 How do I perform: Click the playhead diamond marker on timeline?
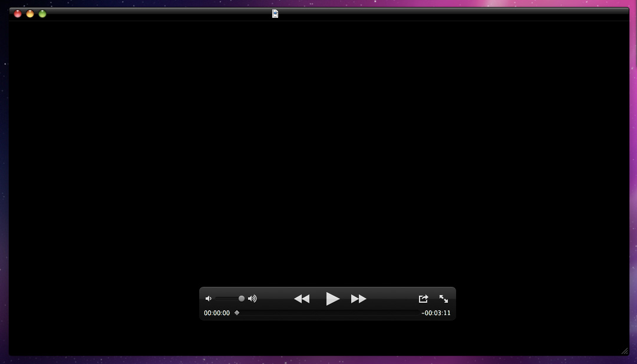(237, 313)
